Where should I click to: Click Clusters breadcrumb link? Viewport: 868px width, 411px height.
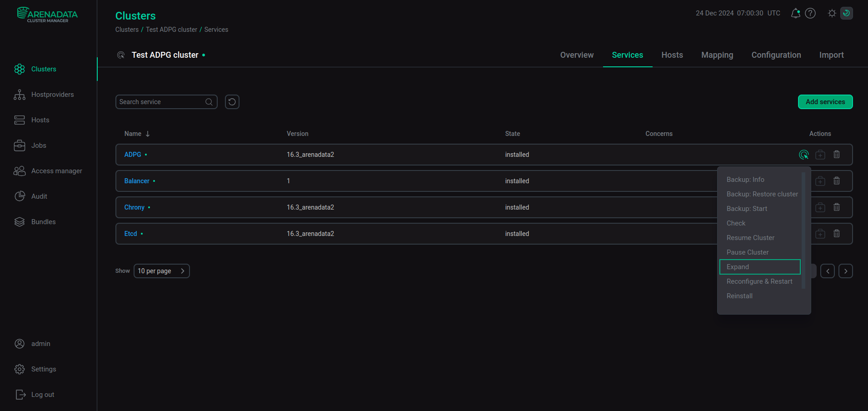[127, 30]
